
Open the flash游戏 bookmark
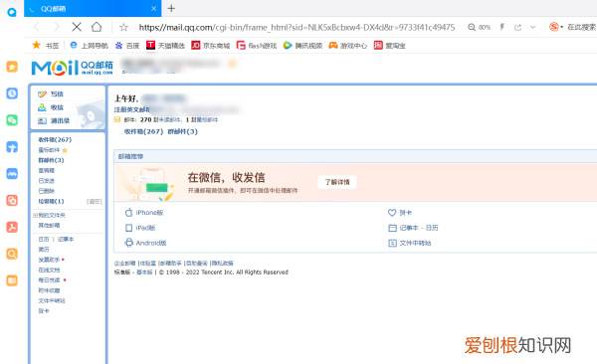coord(257,46)
